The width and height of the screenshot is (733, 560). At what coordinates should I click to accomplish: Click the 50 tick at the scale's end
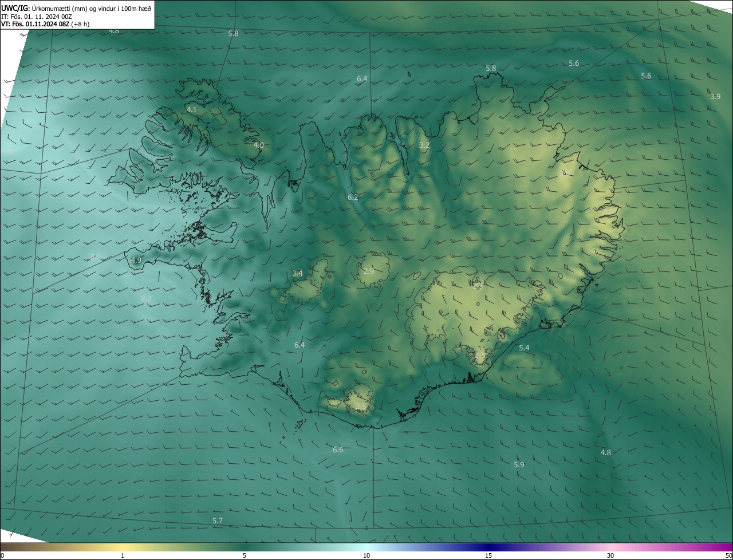pyautogui.click(x=728, y=555)
